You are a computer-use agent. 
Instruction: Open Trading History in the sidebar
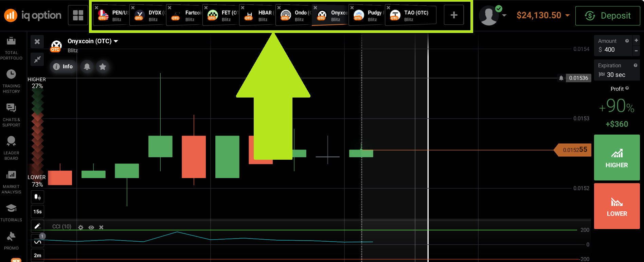[x=11, y=81]
